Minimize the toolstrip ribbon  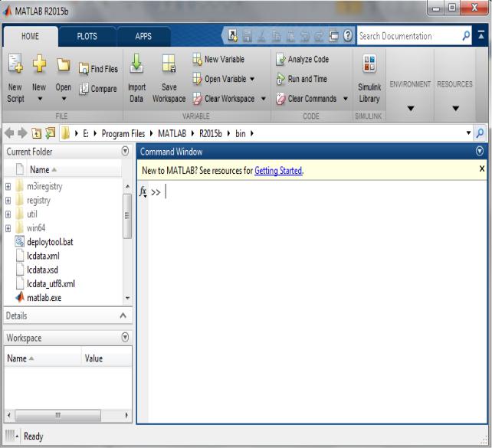coord(481,35)
